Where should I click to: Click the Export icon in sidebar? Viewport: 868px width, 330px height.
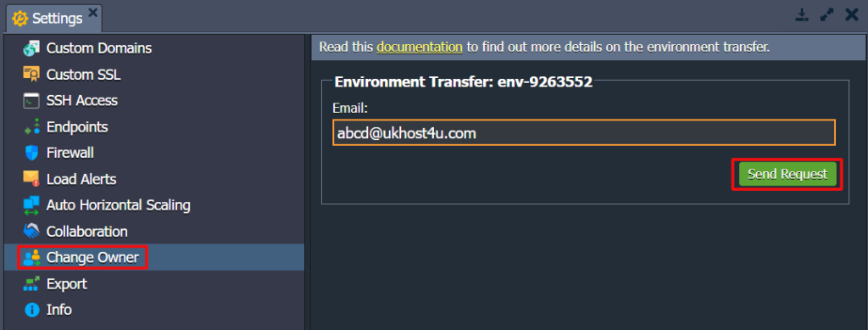point(31,283)
